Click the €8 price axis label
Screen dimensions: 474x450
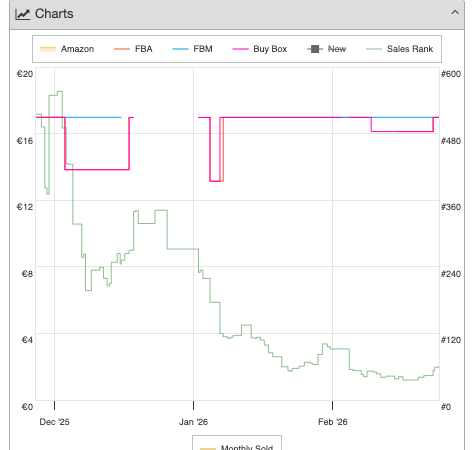(x=27, y=274)
